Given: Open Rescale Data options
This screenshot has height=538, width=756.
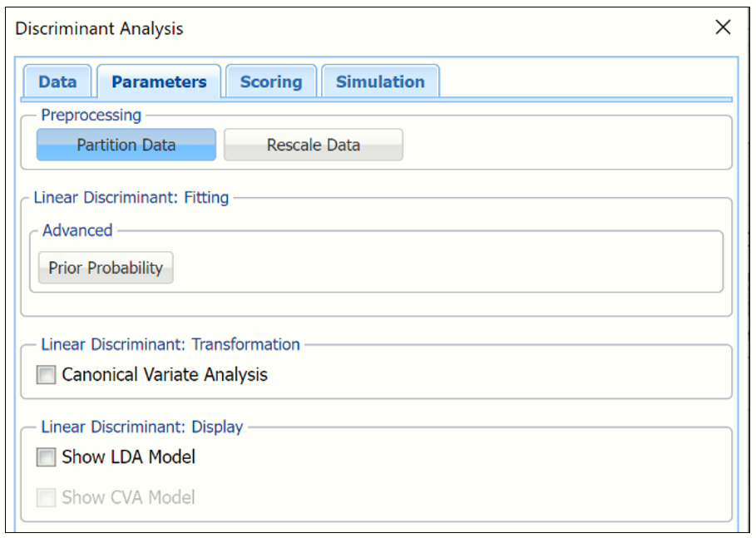Looking at the screenshot, I should pyautogui.click(x=314, y=144).
